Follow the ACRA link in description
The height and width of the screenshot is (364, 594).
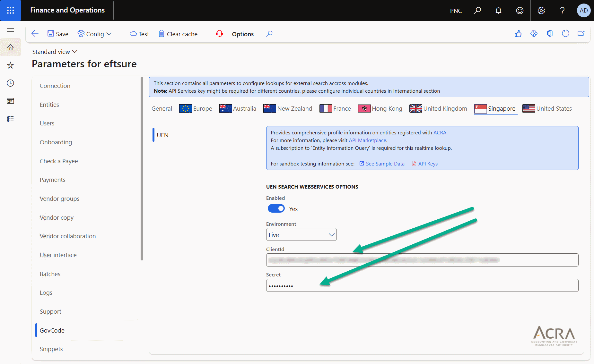point(440,132)
